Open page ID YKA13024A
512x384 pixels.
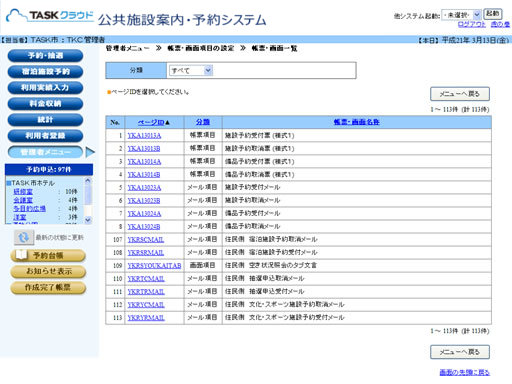pos(144,214)
